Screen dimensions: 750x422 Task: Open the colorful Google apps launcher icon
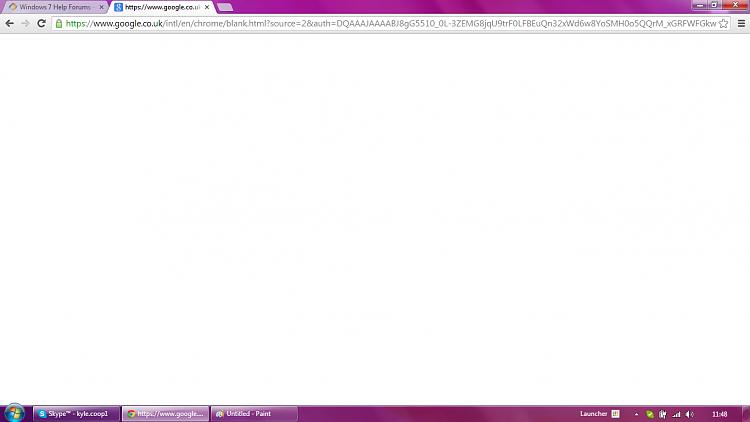pos(616,414)
